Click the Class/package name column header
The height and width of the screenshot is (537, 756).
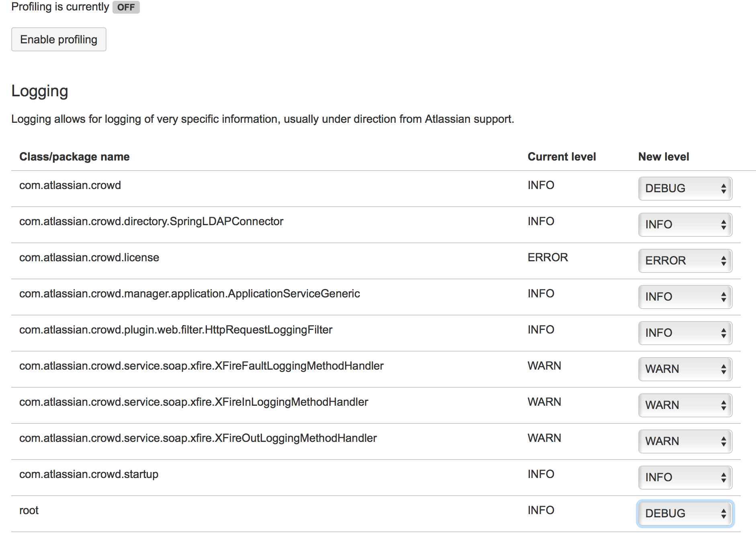tap(74, 157)
